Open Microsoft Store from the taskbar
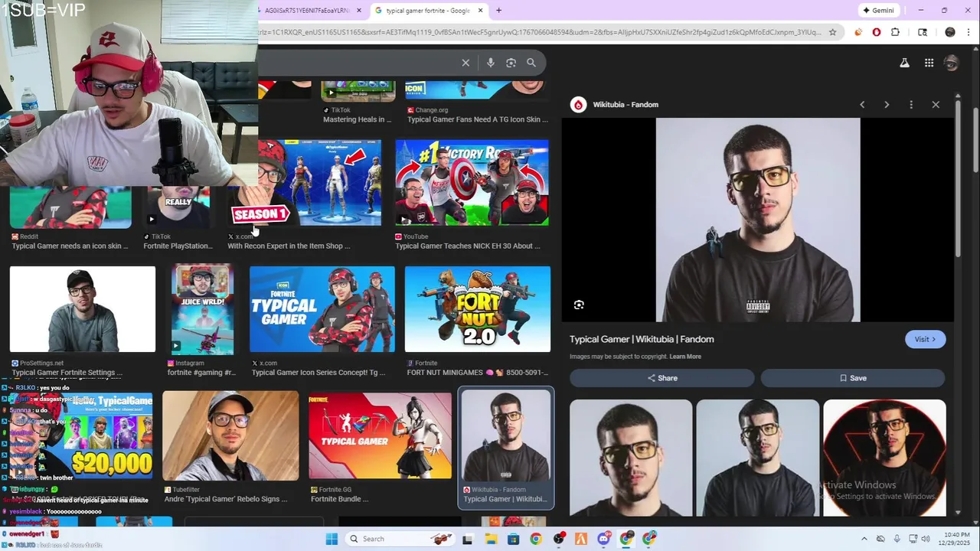The width and height of the screenshot is (980, 551). tap(513, 539)
